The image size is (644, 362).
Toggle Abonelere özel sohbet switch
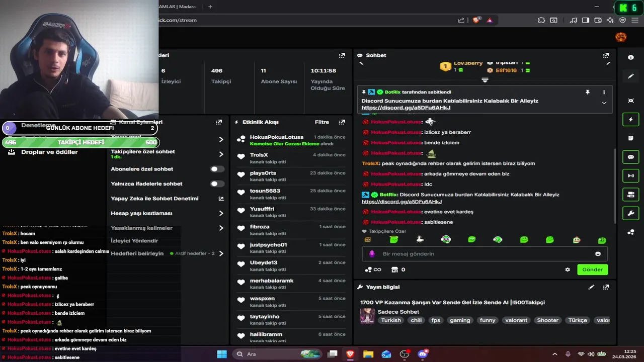217,169
